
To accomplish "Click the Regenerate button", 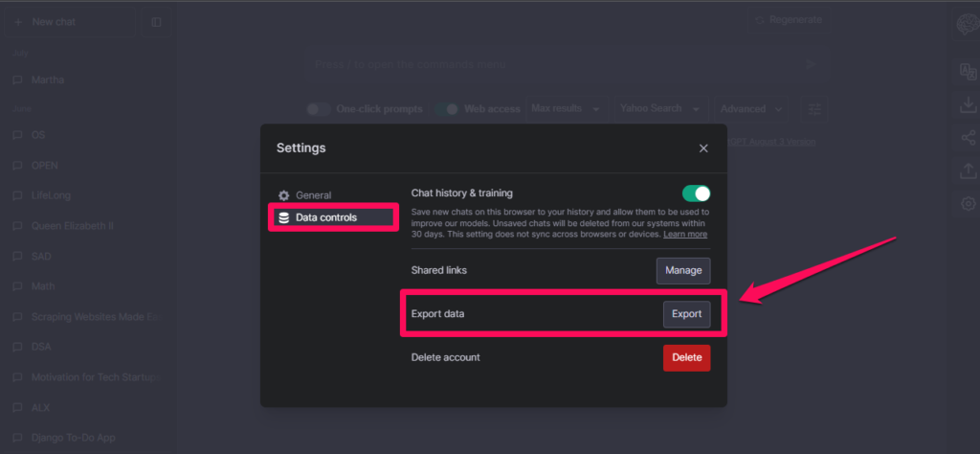I will [790, 20].
